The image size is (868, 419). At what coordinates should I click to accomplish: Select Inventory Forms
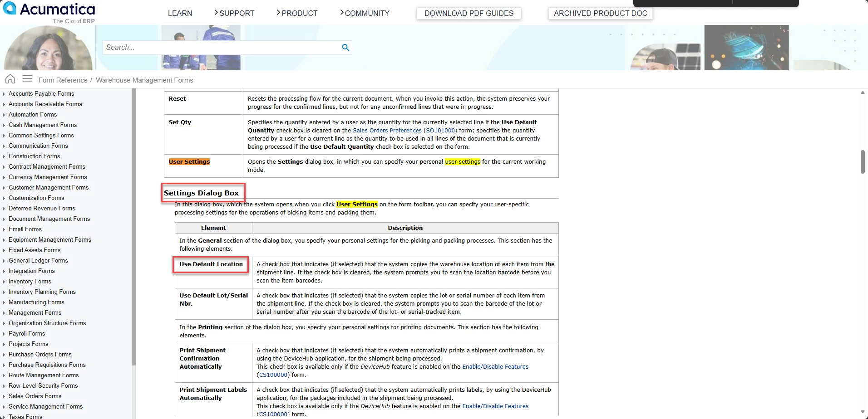tap(30, 281)
